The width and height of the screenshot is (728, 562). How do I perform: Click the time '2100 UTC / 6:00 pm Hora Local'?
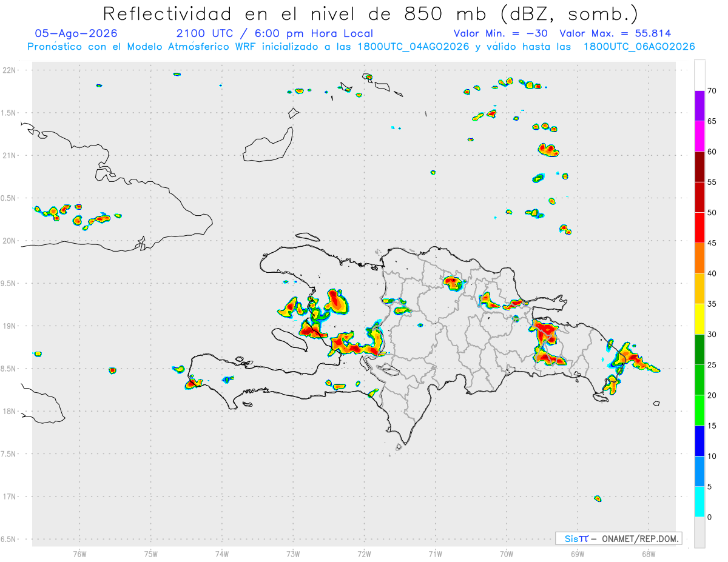(275, 33)
